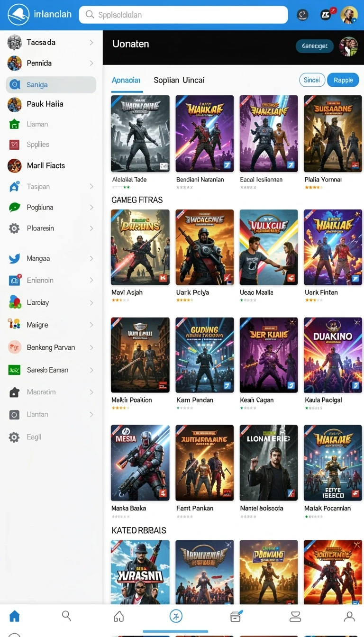Viewport: 364px width, 637px height.
Task: Click the search field in the header
Action: [183, 15]
